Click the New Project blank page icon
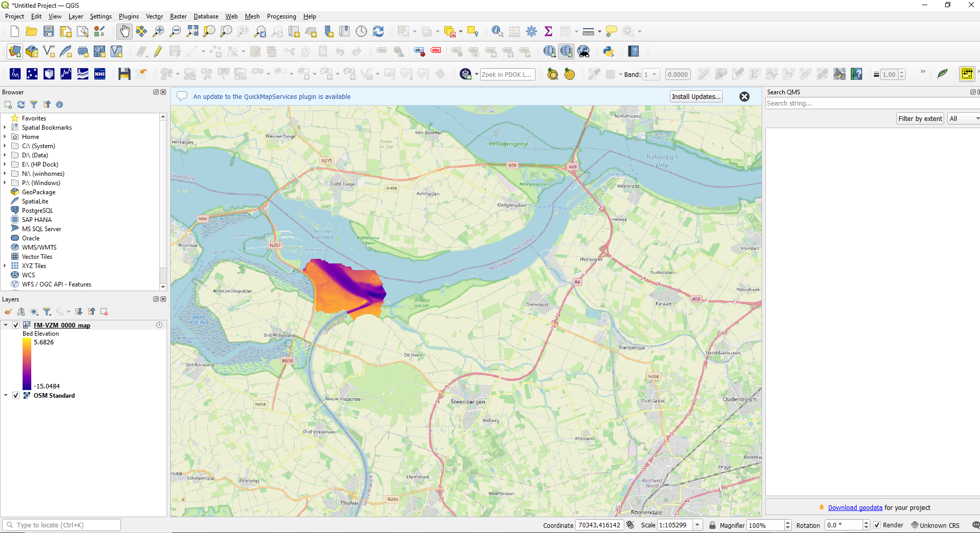 15,31
